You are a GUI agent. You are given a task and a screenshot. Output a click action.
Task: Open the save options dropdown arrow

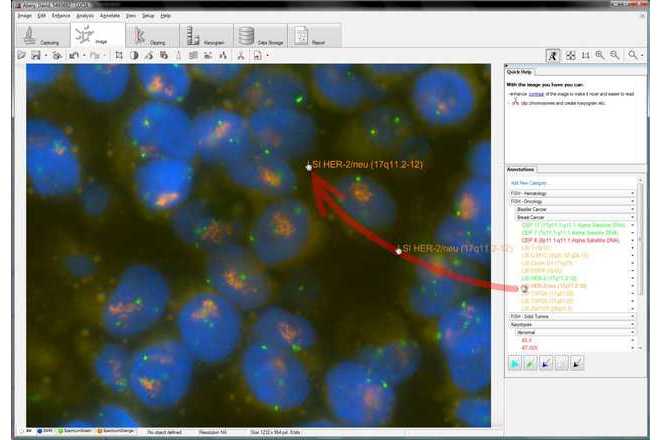pos(45,55)
